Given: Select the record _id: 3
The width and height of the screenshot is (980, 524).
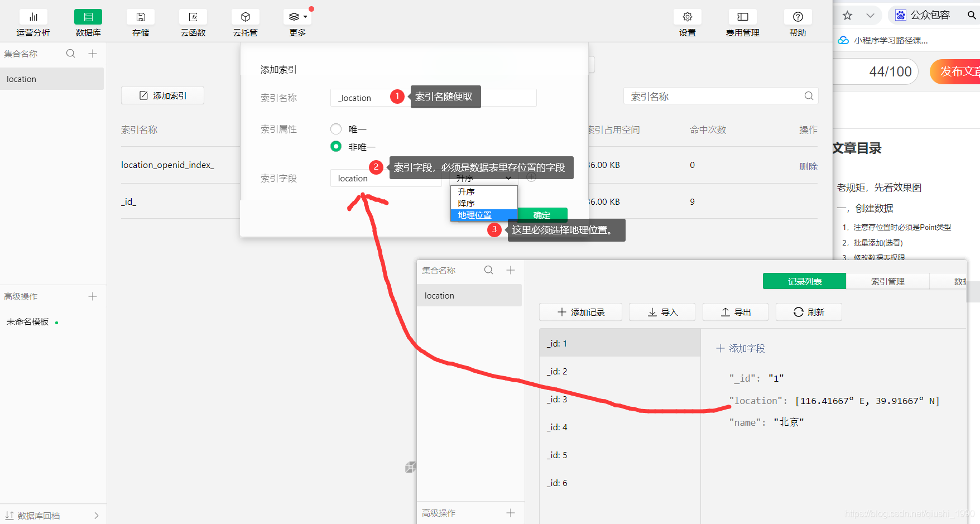Looking at the screenshot, I should (620, 399).
